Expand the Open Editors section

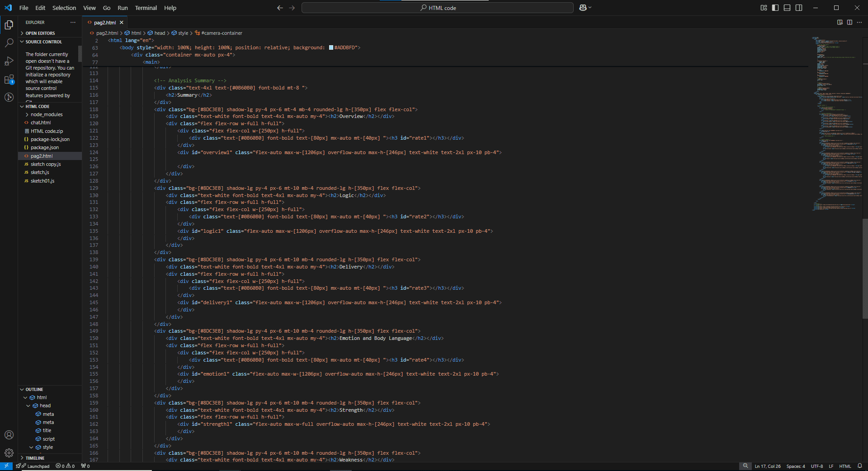click(x=50, y=33)
